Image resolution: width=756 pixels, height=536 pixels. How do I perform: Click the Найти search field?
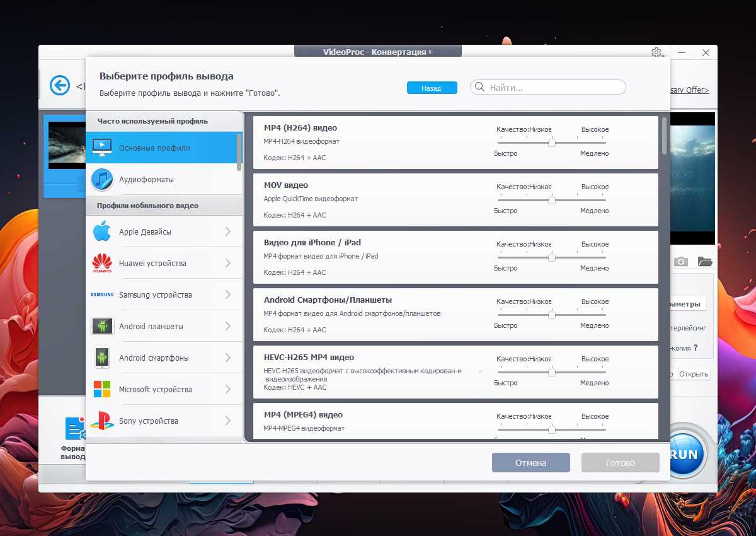548,88
